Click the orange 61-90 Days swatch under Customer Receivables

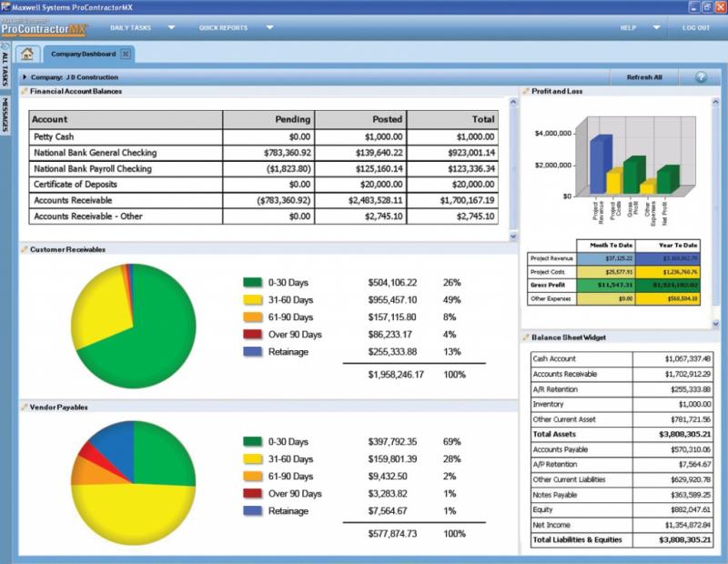pos(253,317)
